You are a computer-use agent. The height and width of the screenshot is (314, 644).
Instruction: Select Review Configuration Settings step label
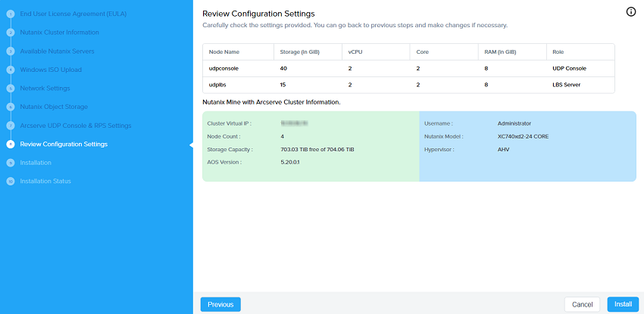pos(64,144)
